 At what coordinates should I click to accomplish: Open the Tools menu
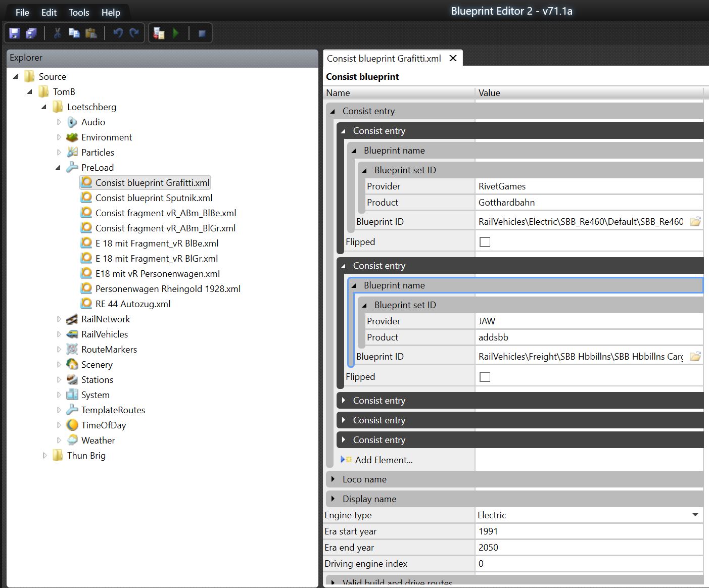(x=79, y=13)
